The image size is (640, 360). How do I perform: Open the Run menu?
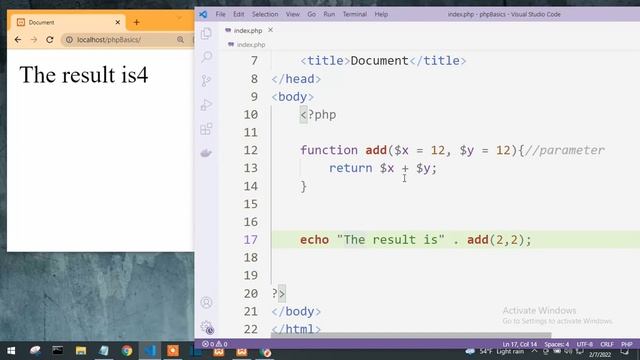click(x=329, y=14)
